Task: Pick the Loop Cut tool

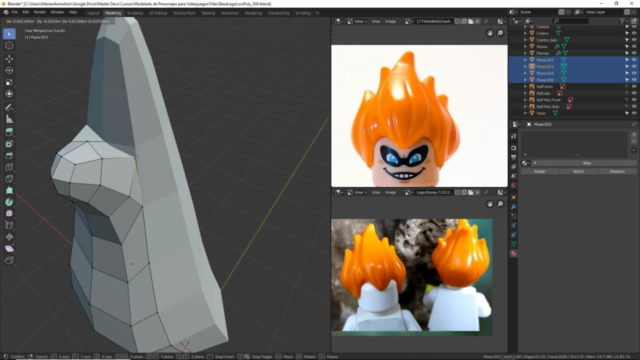Action: click(9, 167)
